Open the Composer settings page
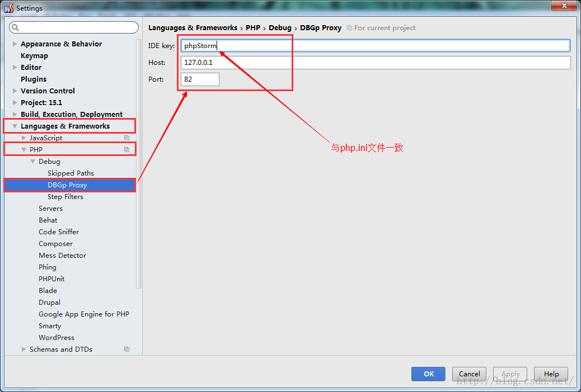This screenshot has height=392, width=581. pos(55,244)
